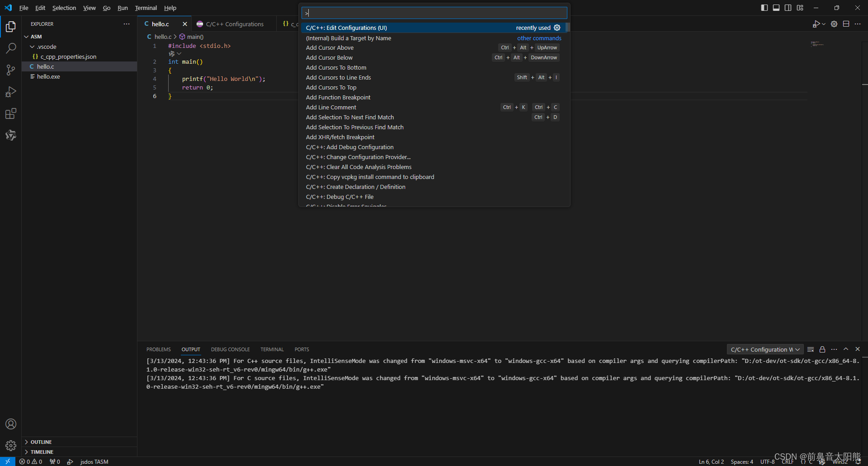Open the Manage gear in activity bar

click(11, 446)
